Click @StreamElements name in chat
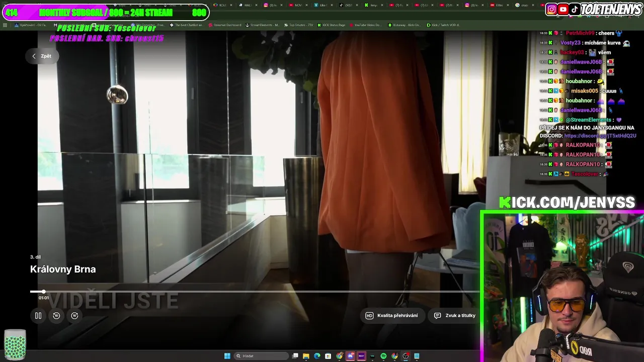644x362 pixels. pyautogui.click(x=589, y=120)
